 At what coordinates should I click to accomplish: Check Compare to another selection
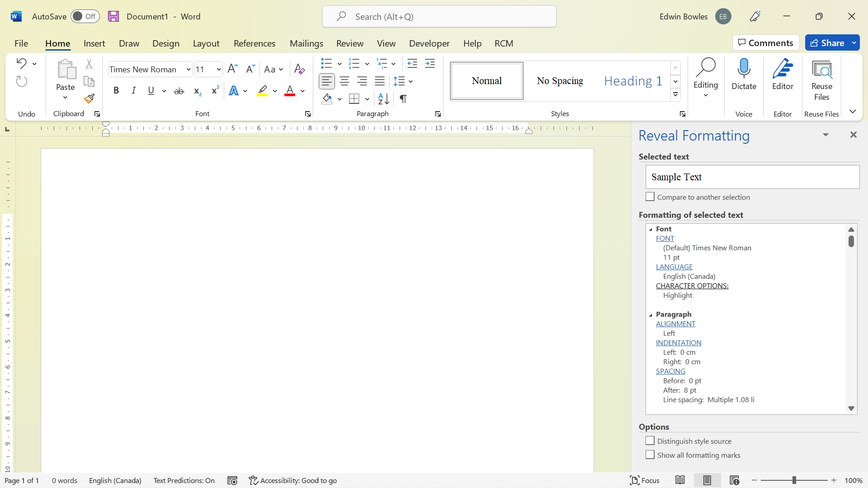(650, 197)
